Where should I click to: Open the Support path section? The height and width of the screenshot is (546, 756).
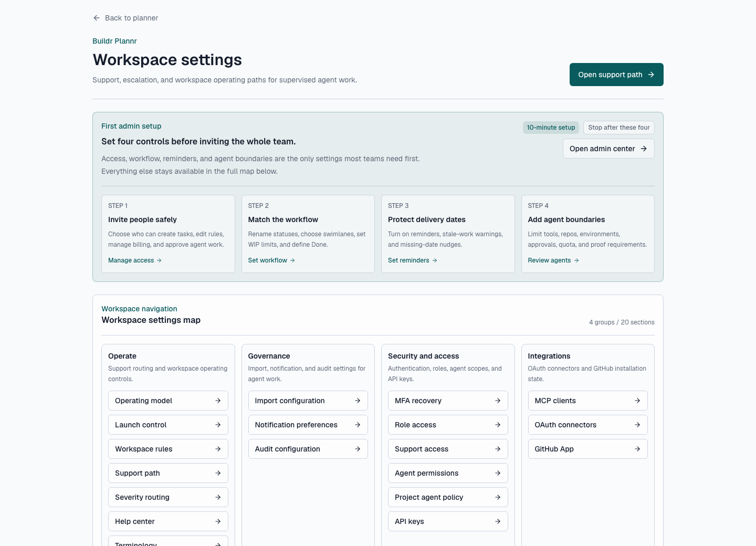tap(168, 473)
